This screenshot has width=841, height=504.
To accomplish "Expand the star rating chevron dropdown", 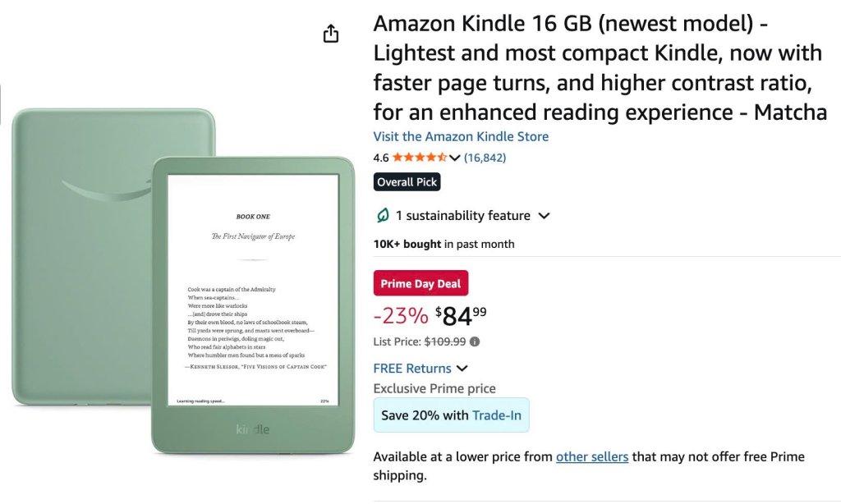I will click(455, 158).
